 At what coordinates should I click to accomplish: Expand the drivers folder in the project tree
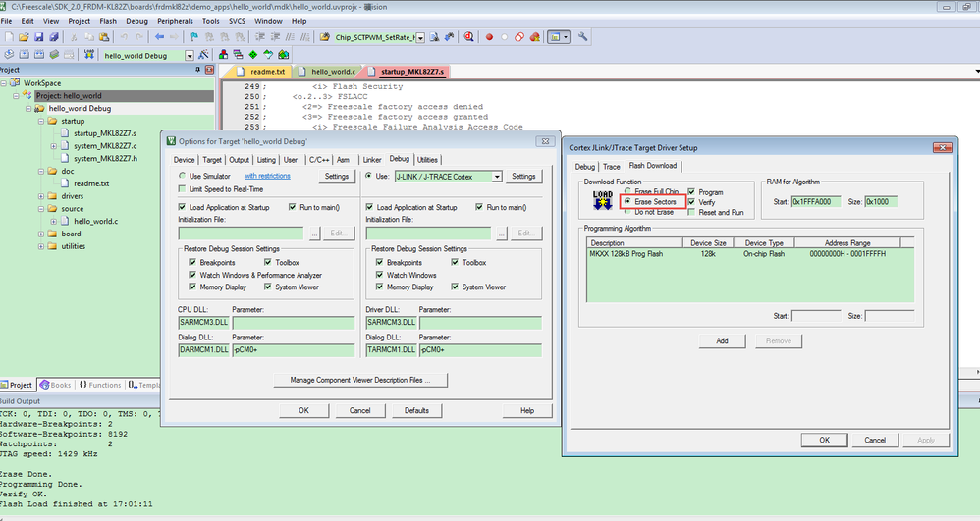point(41,196)
